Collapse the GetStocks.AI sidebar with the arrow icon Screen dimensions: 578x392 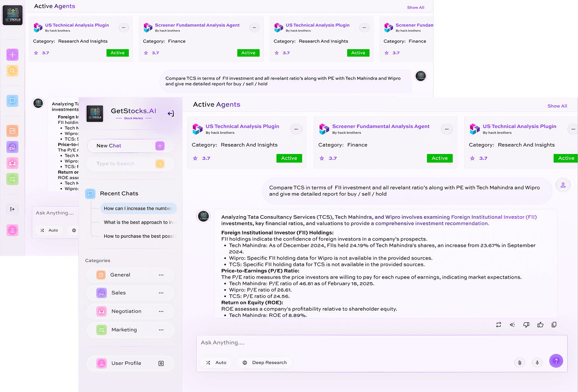coord(171,113)
